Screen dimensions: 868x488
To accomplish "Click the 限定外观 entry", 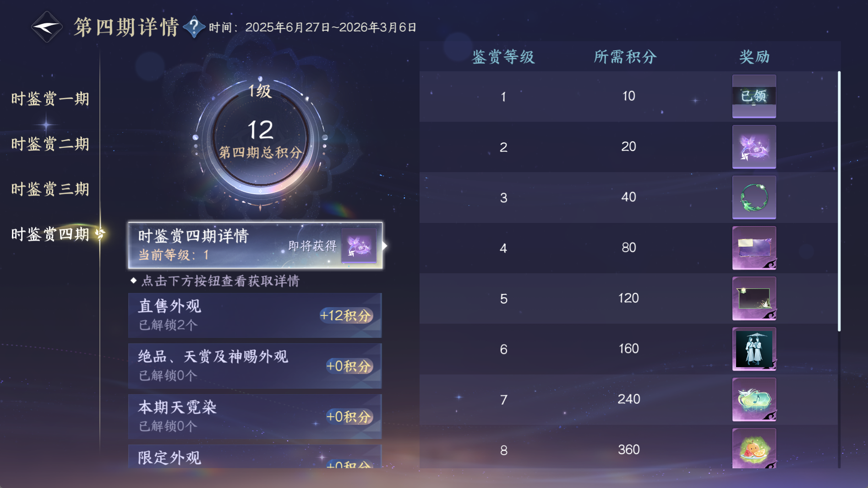I will 255,460.
